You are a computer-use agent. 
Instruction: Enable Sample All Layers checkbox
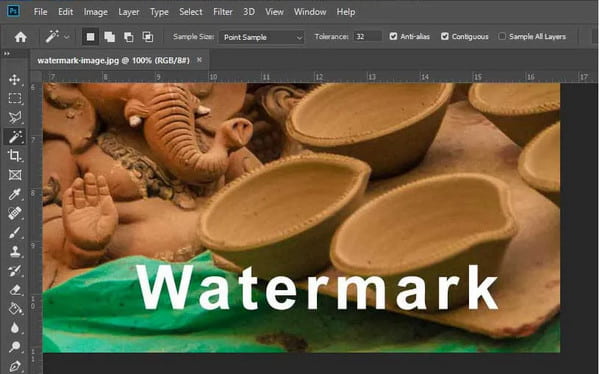click(502, 36)
